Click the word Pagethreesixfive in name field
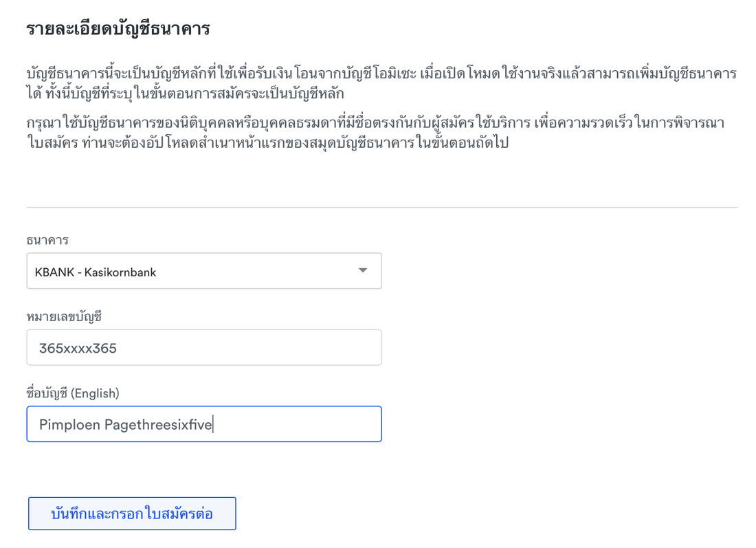The height and width of the screenshot is (548, 756). pos(158,425)
